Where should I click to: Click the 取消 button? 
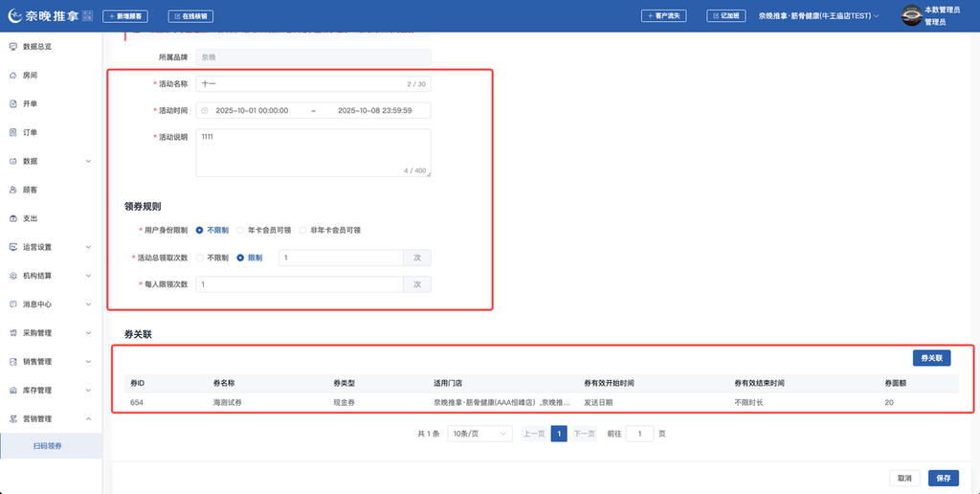(904, 478)
